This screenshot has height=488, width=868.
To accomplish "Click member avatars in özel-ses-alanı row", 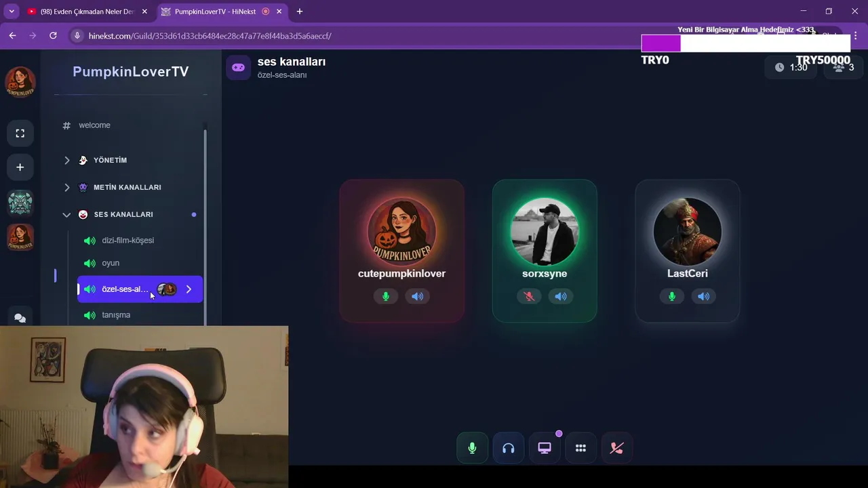I will [x=167, y=289].
